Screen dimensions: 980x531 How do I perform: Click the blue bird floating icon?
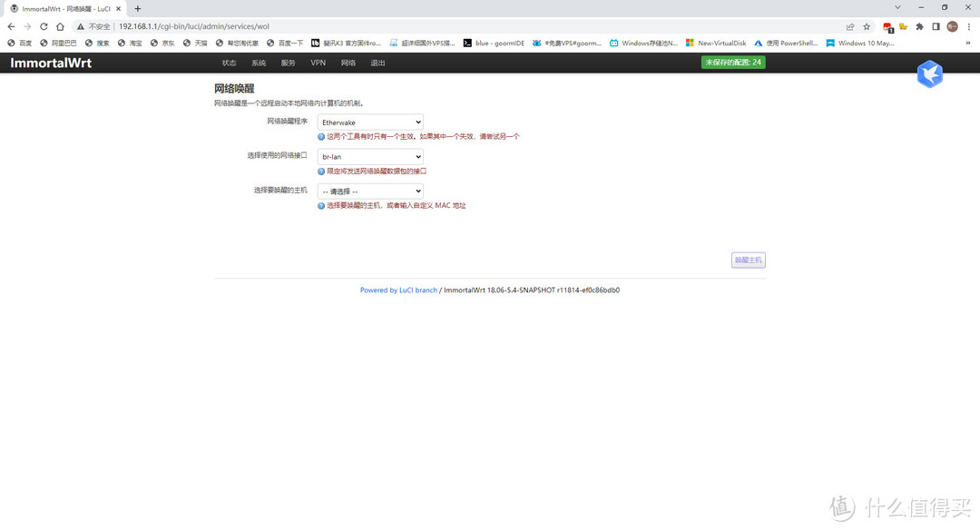(929, 74)
